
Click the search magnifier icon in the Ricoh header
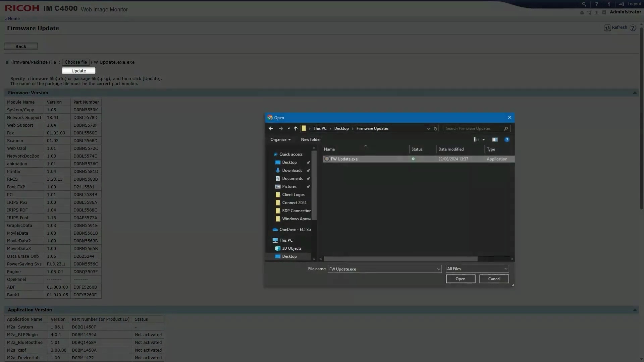click(584, 4)
